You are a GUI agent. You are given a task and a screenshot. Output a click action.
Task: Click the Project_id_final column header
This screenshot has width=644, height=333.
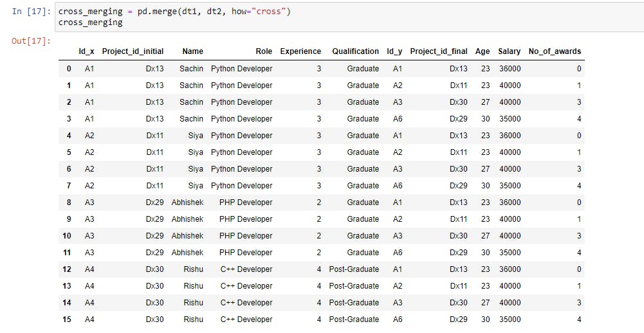[x=439, y=51]
